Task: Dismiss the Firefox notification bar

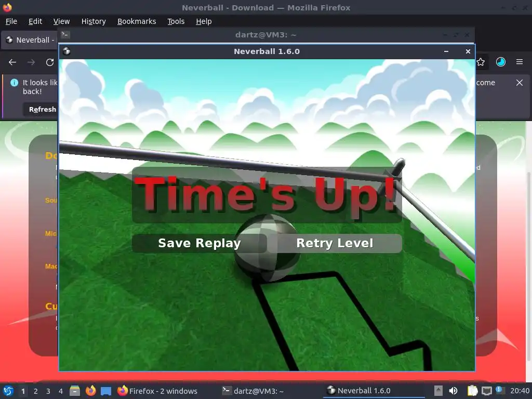Action: point(519,83)
